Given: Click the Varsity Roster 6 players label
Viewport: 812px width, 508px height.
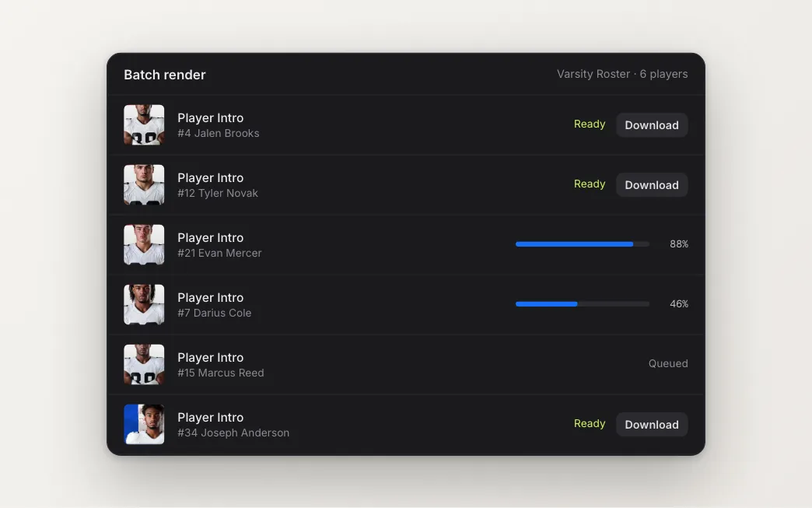Looking at the screenshot, I should click(622, 74).
